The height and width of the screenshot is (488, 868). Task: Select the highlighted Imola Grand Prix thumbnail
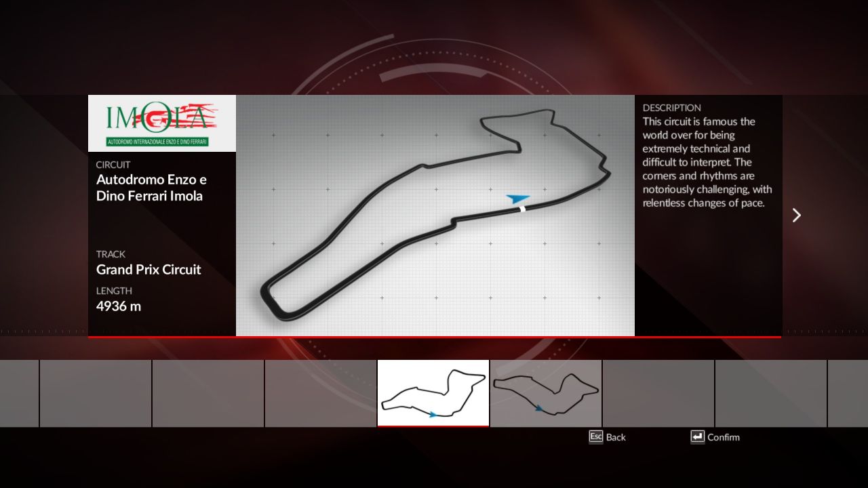click(433, 393)
